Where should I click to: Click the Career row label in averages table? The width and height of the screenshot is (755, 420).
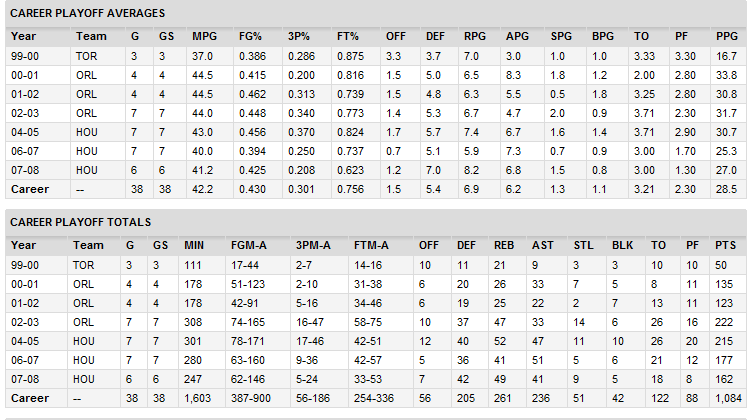(x=30, y=189)
